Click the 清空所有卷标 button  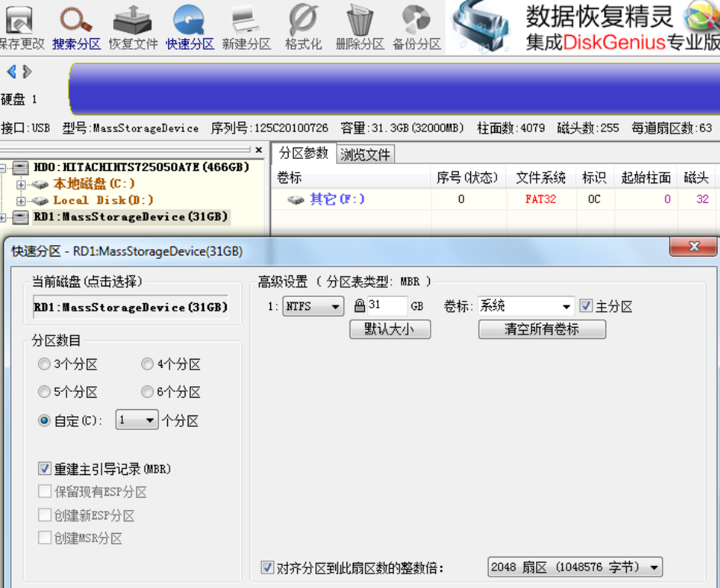coord(542,329)
